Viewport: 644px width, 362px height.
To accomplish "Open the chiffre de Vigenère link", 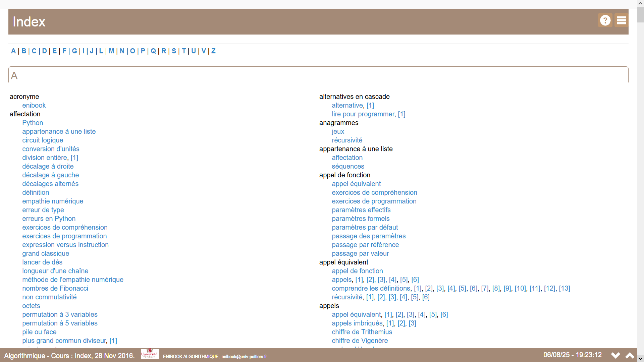I will (360, 341).
